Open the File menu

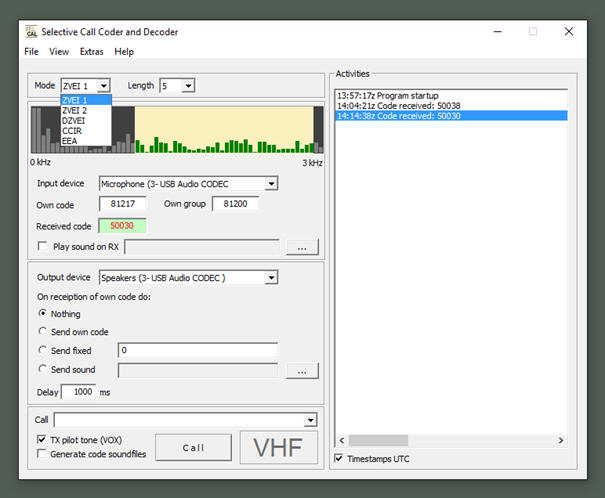[31, 51]
